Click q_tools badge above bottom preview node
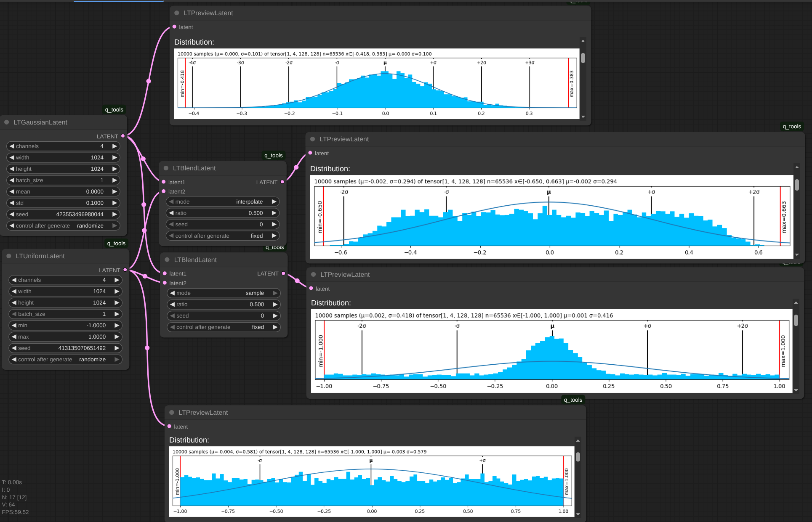 pos(573,400)
